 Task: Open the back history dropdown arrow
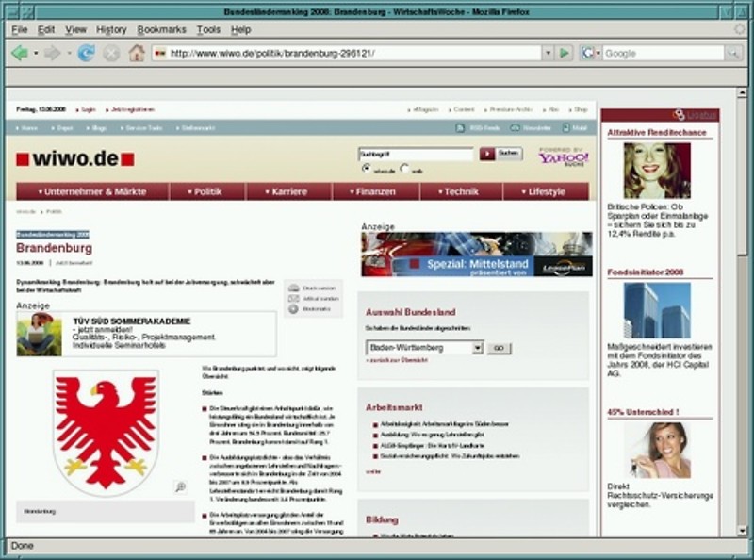click(x=36, y=53)
